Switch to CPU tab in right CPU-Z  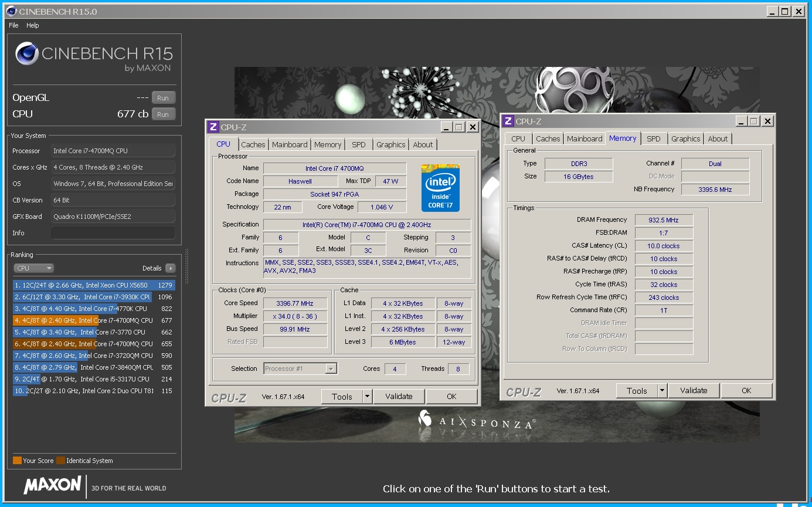(x=518, y=139)
